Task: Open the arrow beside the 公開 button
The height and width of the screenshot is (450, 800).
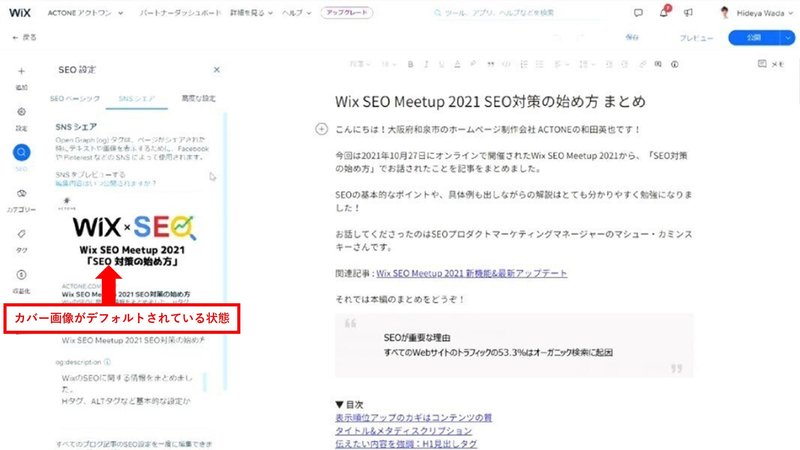Action: click(x=787, y=37)
